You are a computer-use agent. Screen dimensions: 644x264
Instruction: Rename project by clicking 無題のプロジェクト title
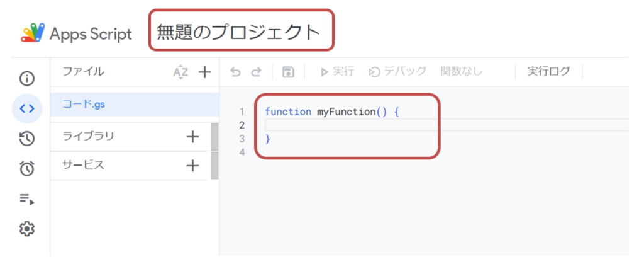(x=239, y=33)
